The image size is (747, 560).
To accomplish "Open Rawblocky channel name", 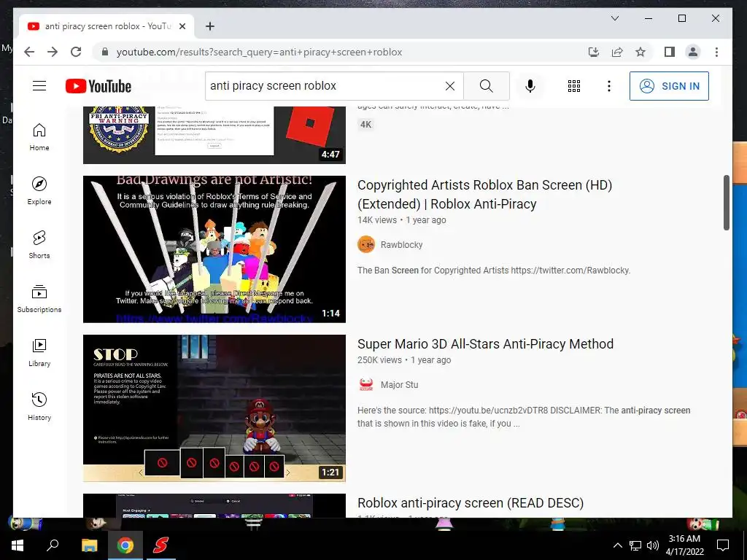I will click(401, 245).
